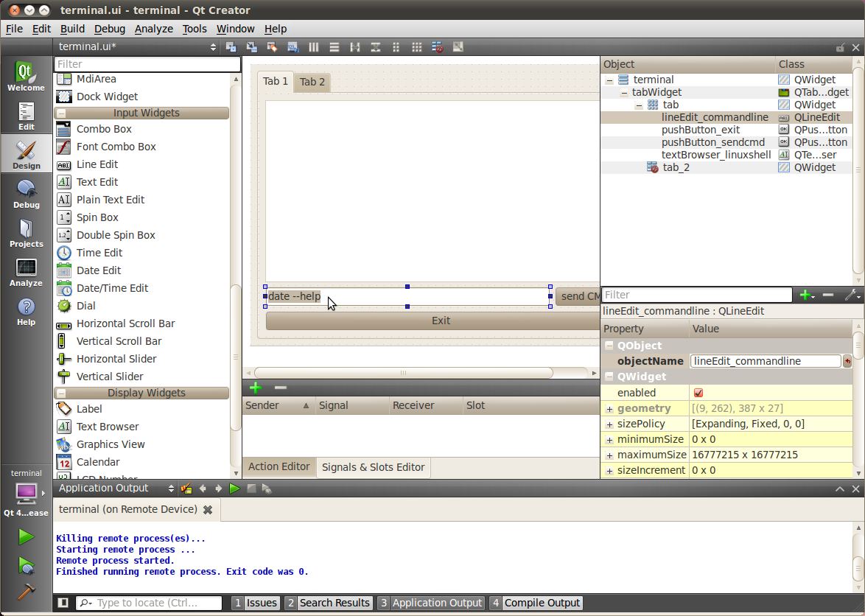The height and width of the screenshot is (616, 865).
Task: Re-run application from output pane toolbar
Action: click(x=234, y=489)
